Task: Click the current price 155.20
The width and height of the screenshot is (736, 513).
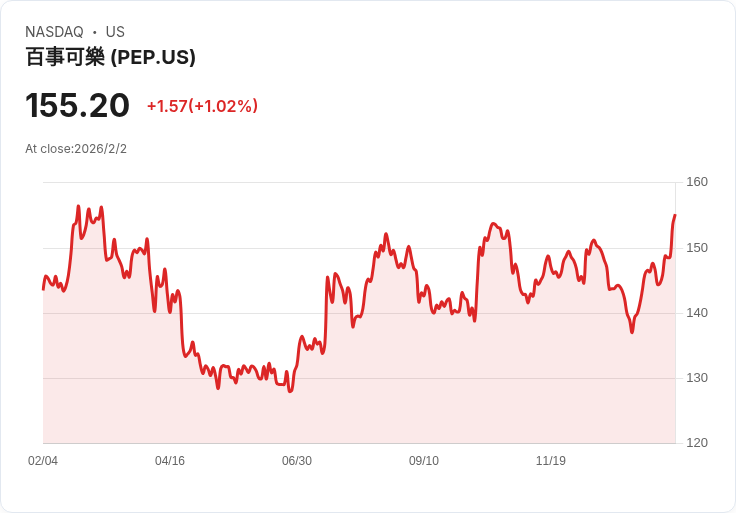Action: click(77, 106)
